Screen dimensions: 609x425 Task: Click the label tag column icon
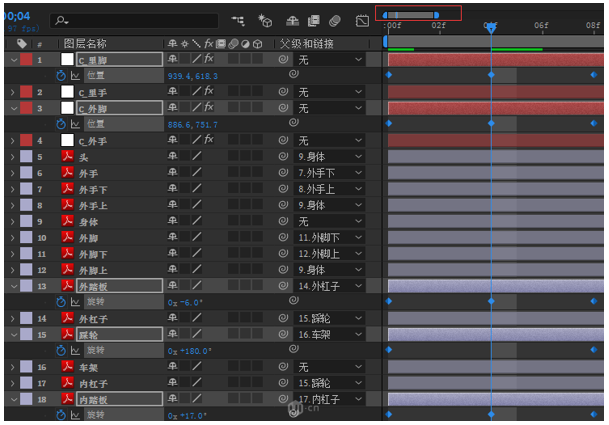click(22, 44)
